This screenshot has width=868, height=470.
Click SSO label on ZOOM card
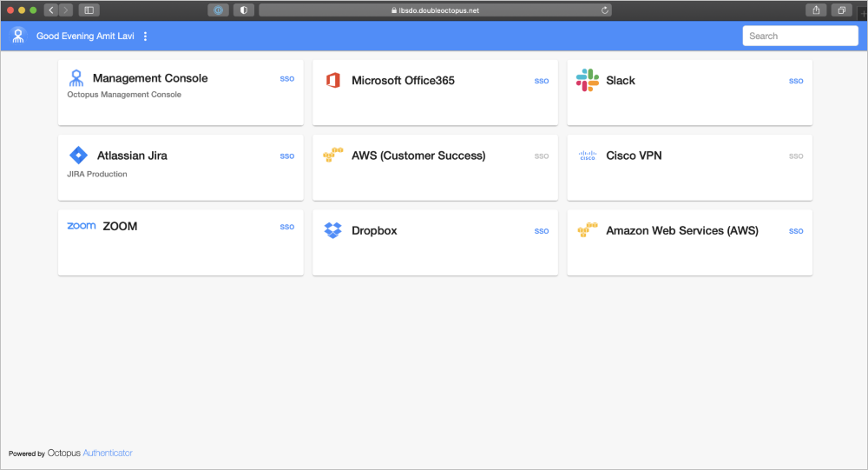coord(286,227)
